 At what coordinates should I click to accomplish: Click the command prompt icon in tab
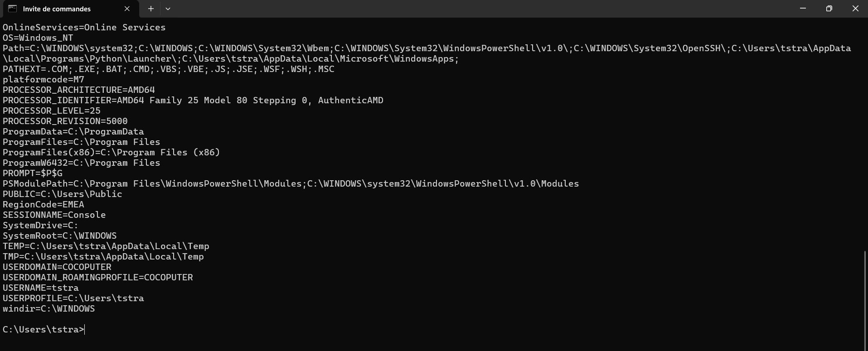13,9
